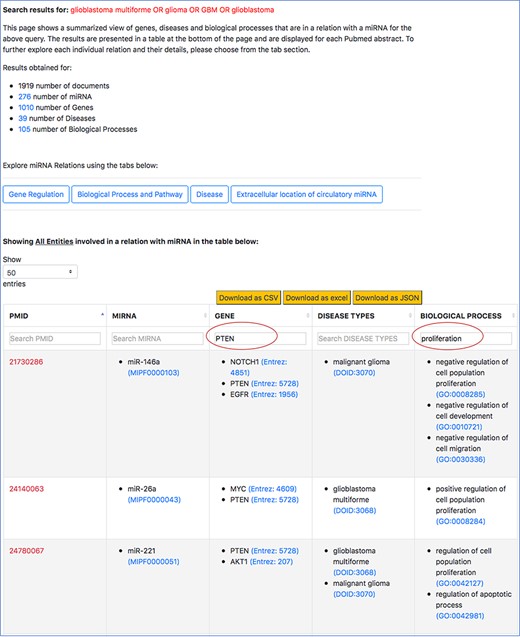This screenshot has height=637, width=520.
Task: Sort table by PMID column header
Action: click(x=19, y=316)
